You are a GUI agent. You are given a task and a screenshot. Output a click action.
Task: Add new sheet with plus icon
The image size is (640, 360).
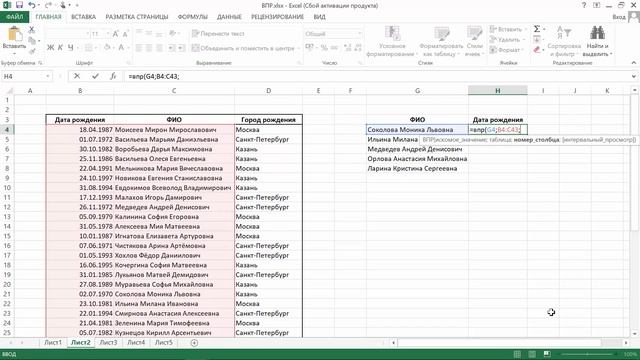pyautogui.click(x=194, y=343)
